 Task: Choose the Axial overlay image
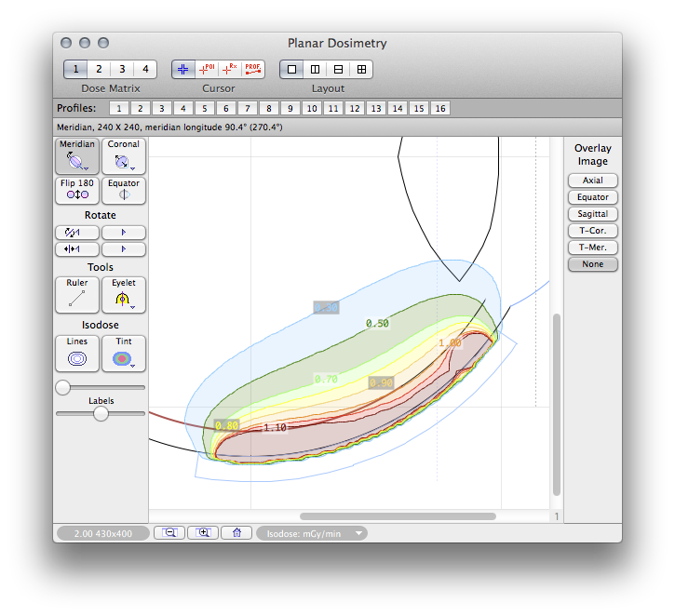[593, 181]
